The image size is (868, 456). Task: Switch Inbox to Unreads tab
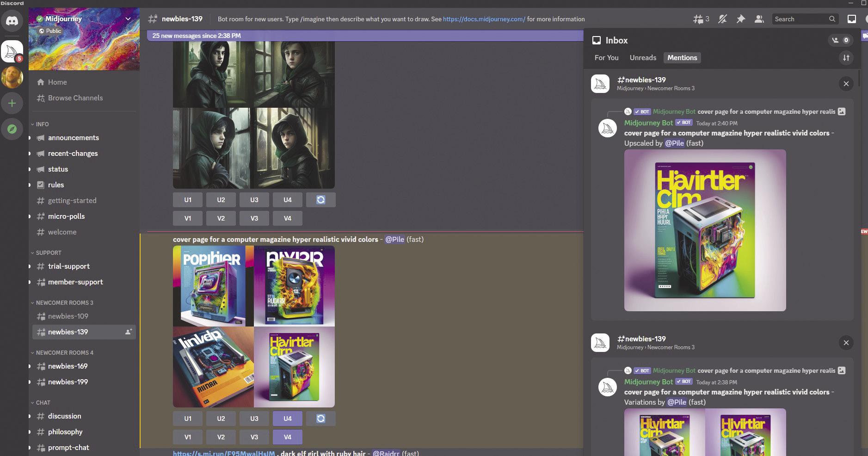click(643, 58)
